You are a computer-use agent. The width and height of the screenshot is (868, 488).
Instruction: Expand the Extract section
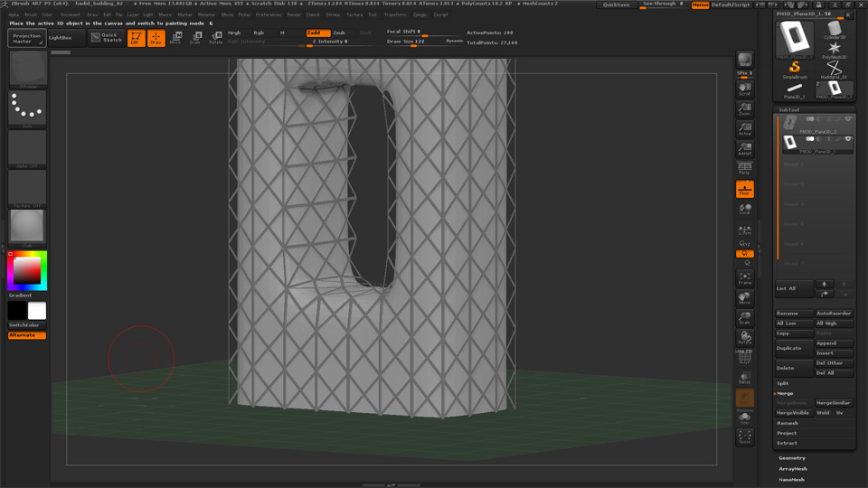coord(787,443)
